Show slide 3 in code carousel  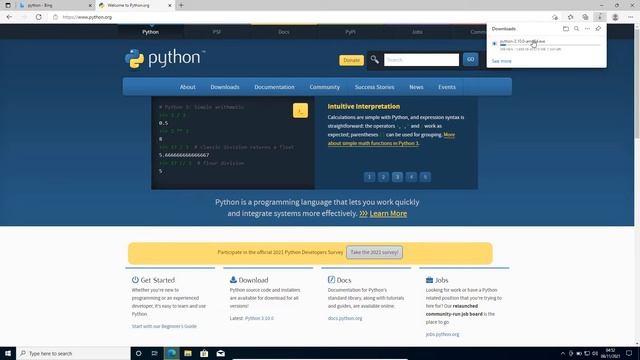[397, 177]
